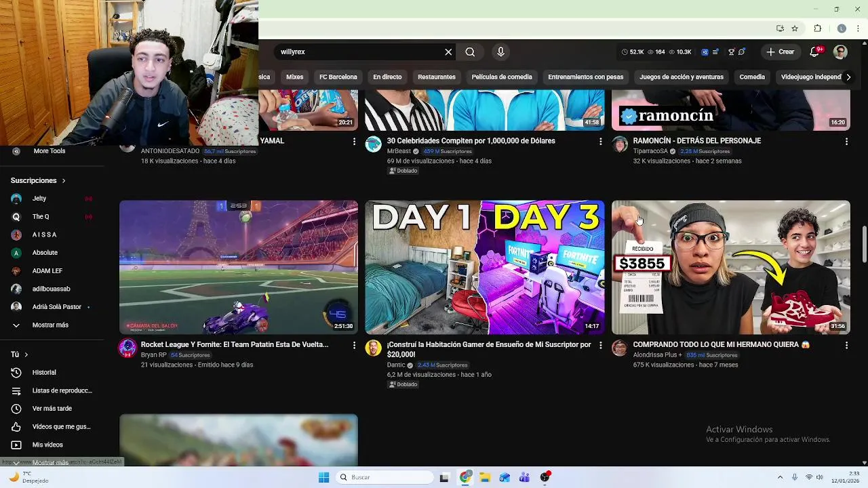Open options menu for Rocket League video
The image size is (868, 488).
(354, 345)
